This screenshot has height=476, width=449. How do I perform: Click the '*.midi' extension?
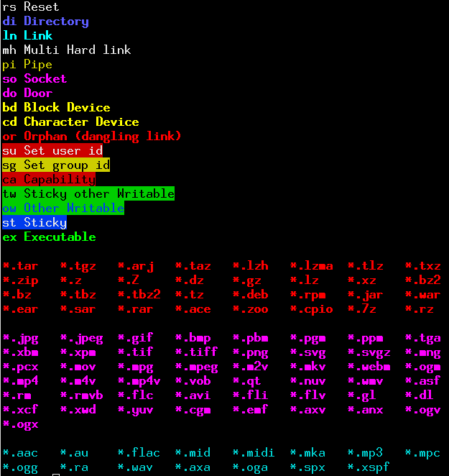point(254,452)
